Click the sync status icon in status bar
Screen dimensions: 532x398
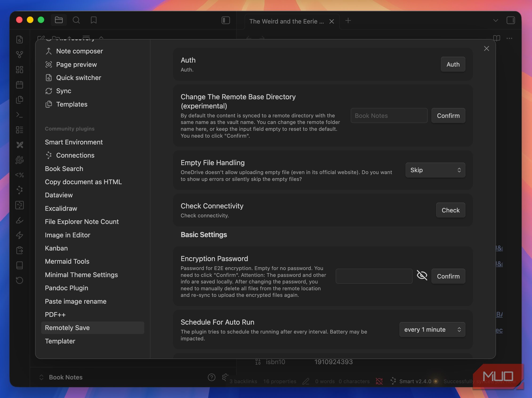click(x=379, y=381)
